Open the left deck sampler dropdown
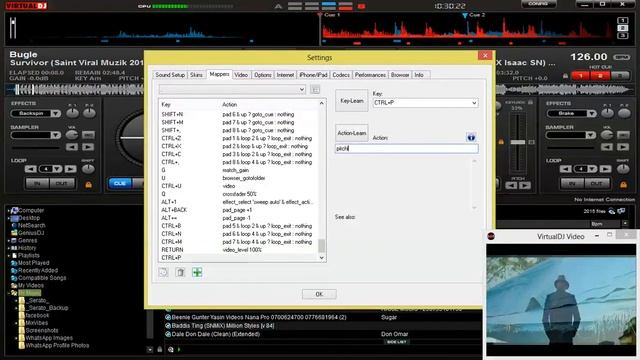The width and height of the screenshot is (640, 360). [x=56, y=135]
